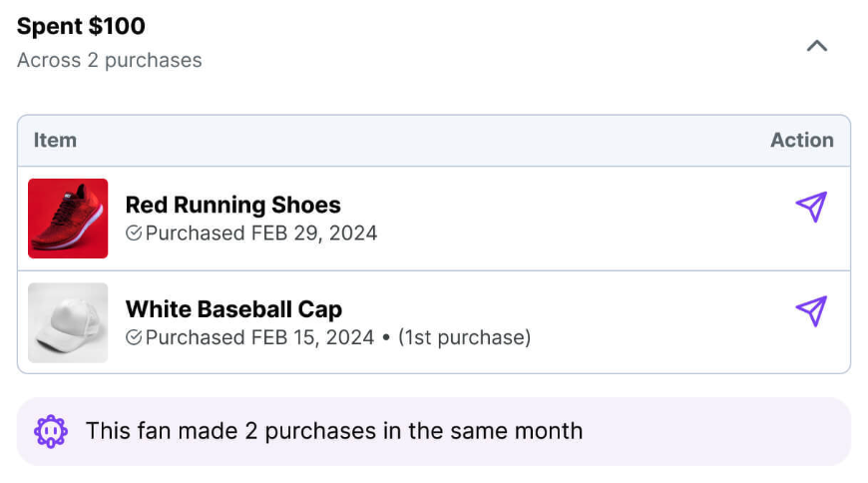Click the Across 2 purchases subtitle
The image size is (868, 483).
(x=110, y=60)
